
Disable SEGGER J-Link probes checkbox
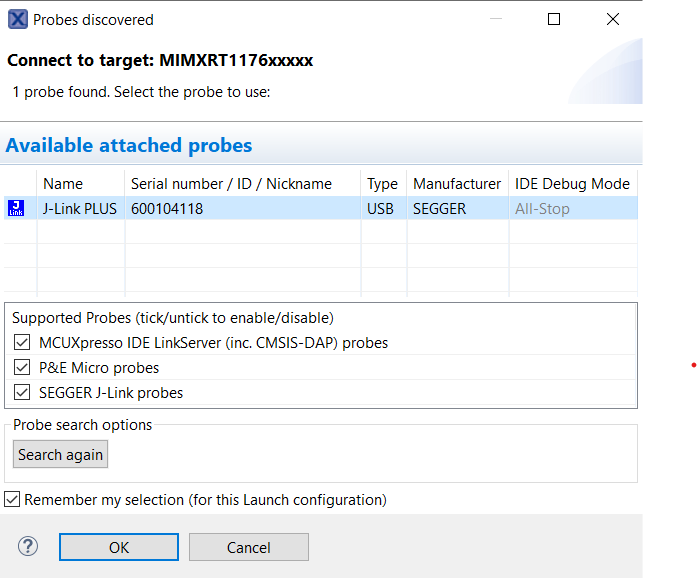[x=23, y=393]
